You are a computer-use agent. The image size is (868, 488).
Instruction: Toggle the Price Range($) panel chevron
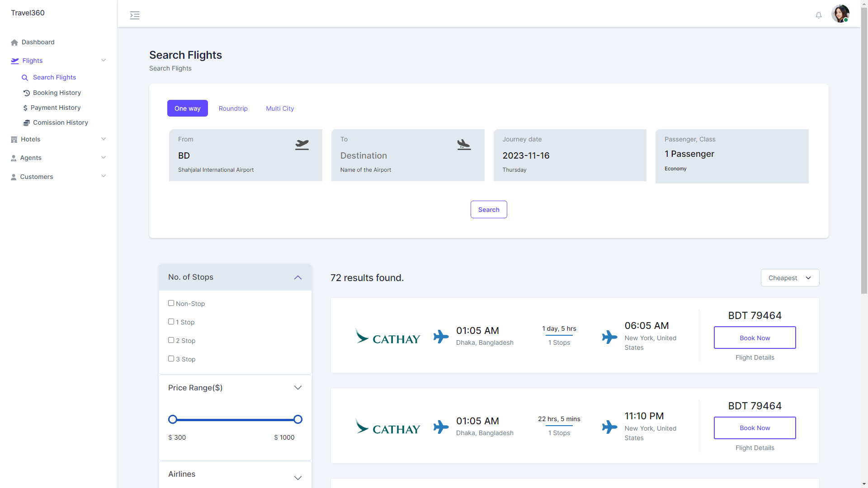pyautogui.click(x=298, y=388)
